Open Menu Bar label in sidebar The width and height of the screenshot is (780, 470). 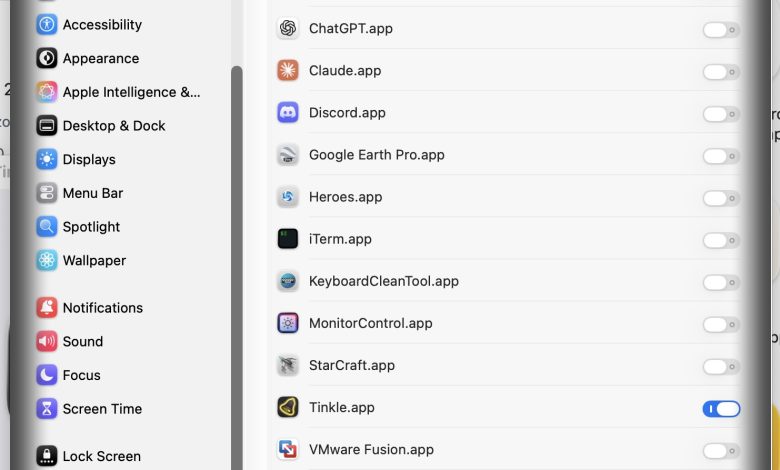pos(93,193)
